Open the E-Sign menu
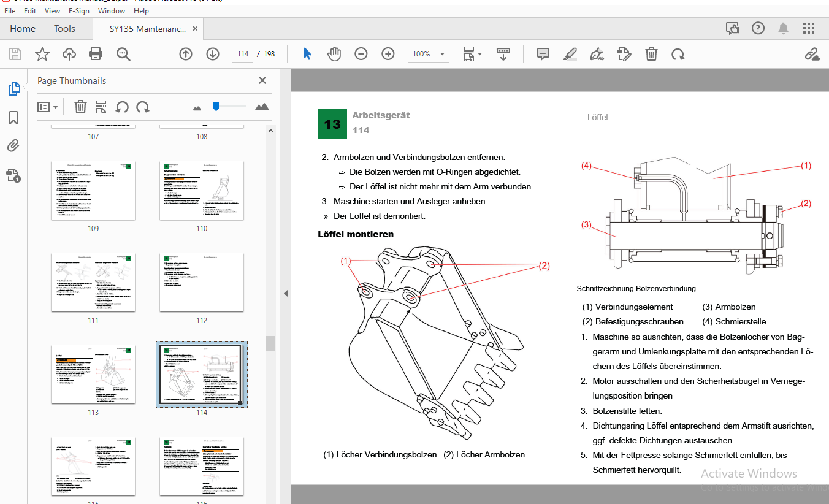 [x=79, y=11]
